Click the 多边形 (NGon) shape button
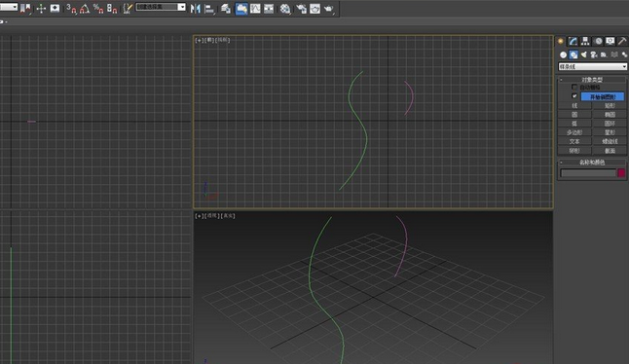 574,132
